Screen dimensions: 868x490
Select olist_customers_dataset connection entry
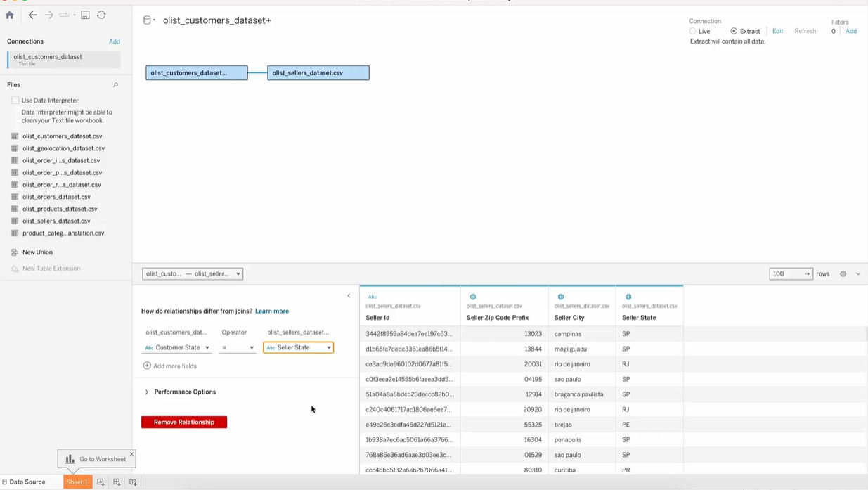(x=64, y=60)
